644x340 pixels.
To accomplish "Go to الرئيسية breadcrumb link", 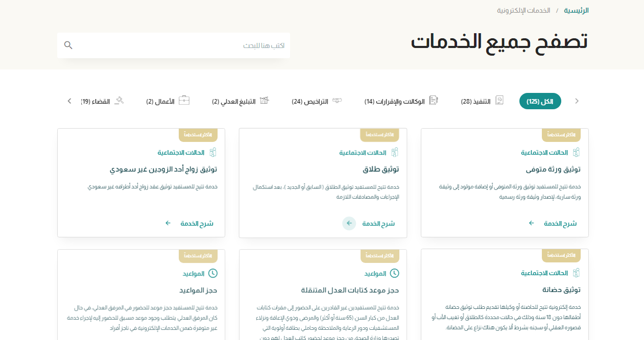I will 576,10.
